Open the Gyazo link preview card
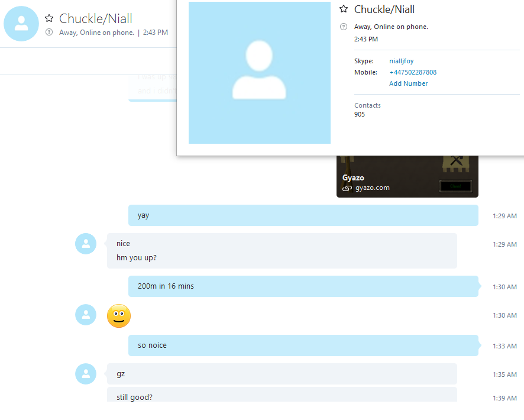This screenshot has width=524, height=420. tap(407, 176)
